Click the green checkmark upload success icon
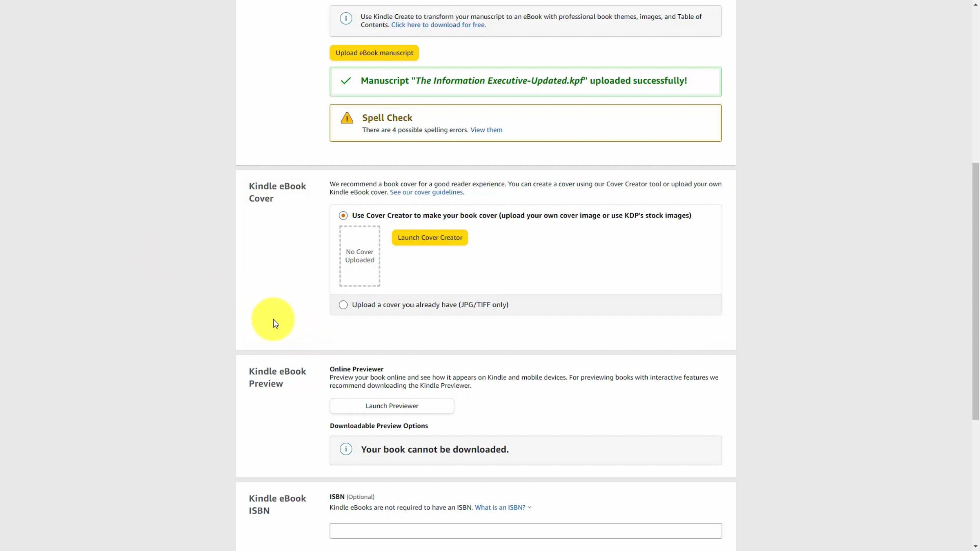Viewport: 980px width, 551px height. pos(346,81)
